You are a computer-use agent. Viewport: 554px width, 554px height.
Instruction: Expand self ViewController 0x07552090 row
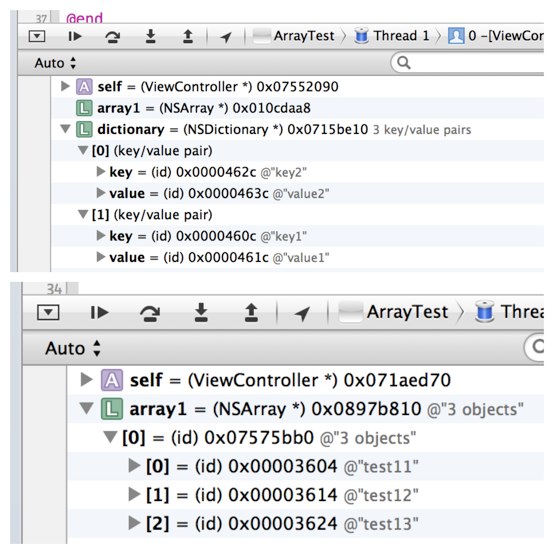click(x=65, y=86)
